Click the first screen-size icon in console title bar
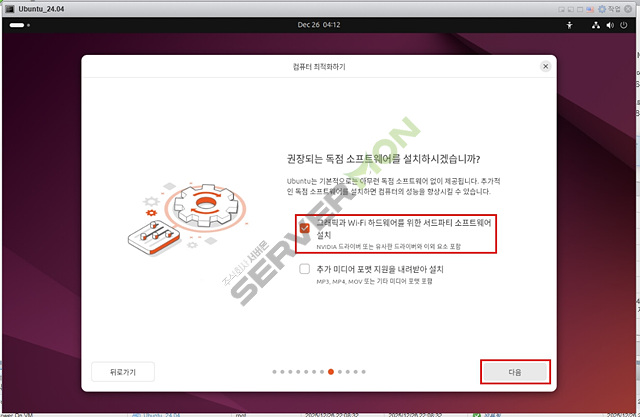The width and height of the screenshot is (640, 417). pos(562,9)
